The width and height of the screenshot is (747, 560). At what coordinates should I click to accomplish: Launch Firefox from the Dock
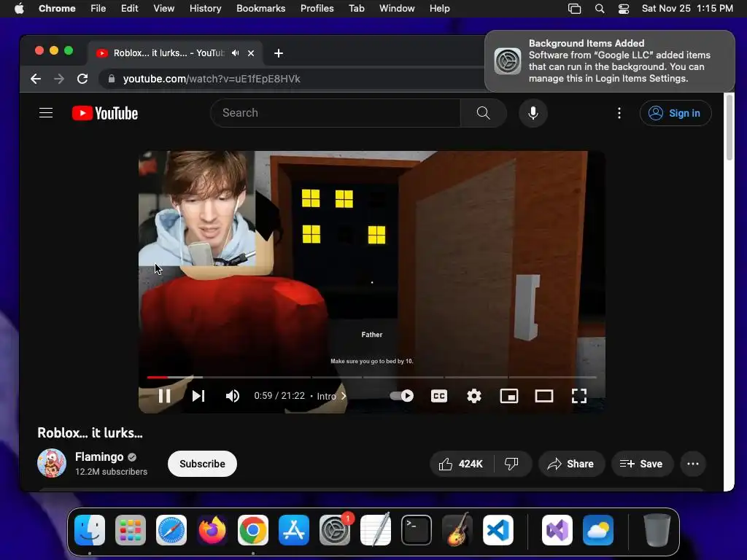(x=212, y=530)
